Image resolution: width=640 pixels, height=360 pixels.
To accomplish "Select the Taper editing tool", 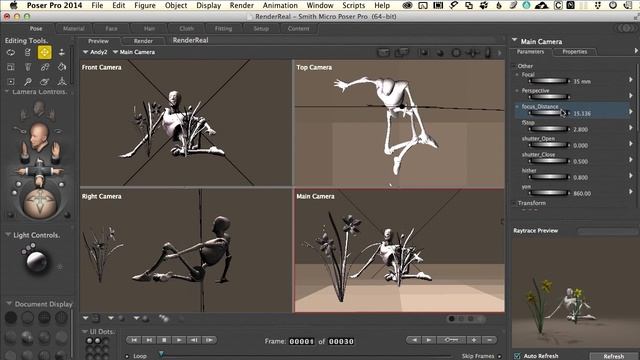I will click(27, 67).
